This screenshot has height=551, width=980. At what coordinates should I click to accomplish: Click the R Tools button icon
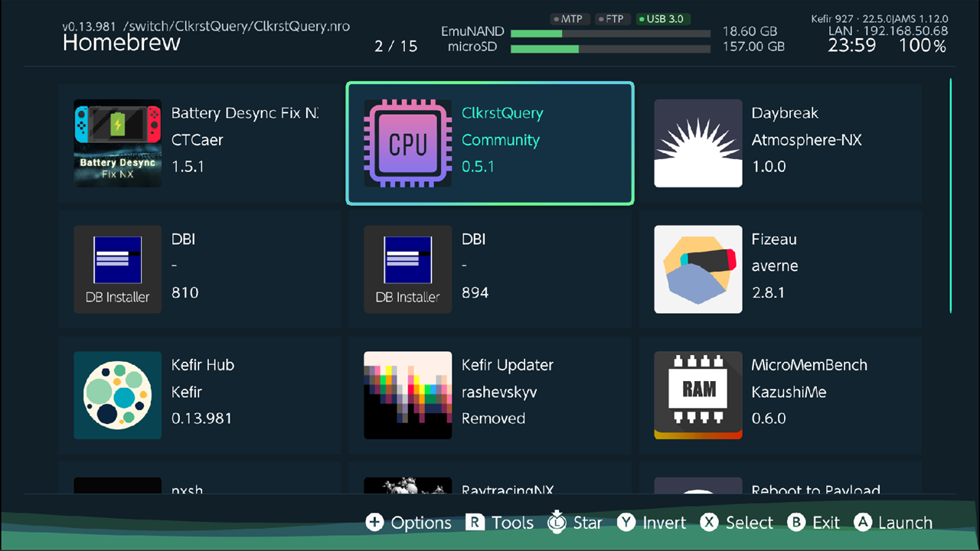[475, 523]
